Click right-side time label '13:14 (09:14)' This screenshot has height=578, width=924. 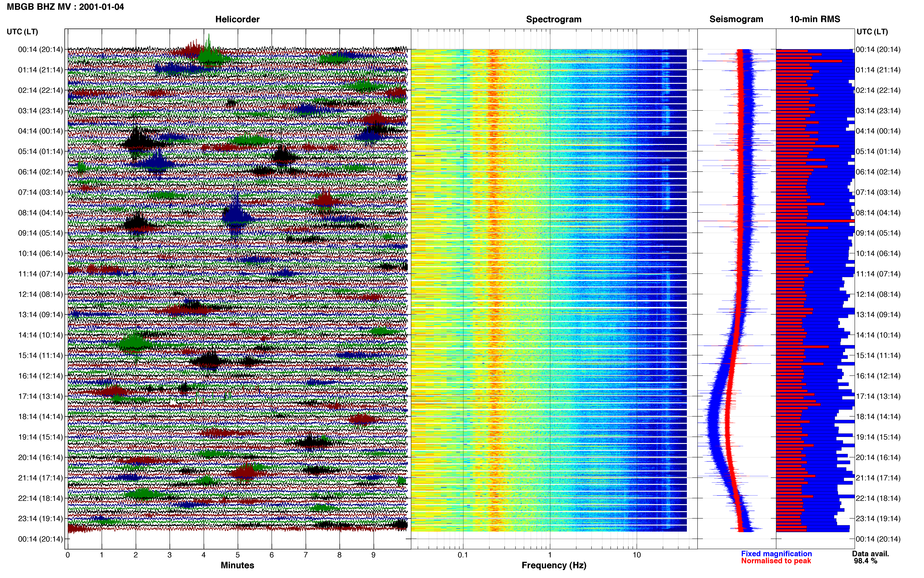pyautogui.click(x=878, y=315)
